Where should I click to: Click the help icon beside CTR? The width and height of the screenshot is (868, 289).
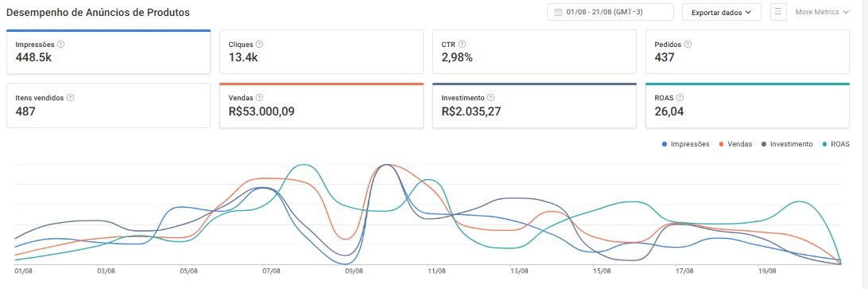pyautogui.click(x=463, y=45)
